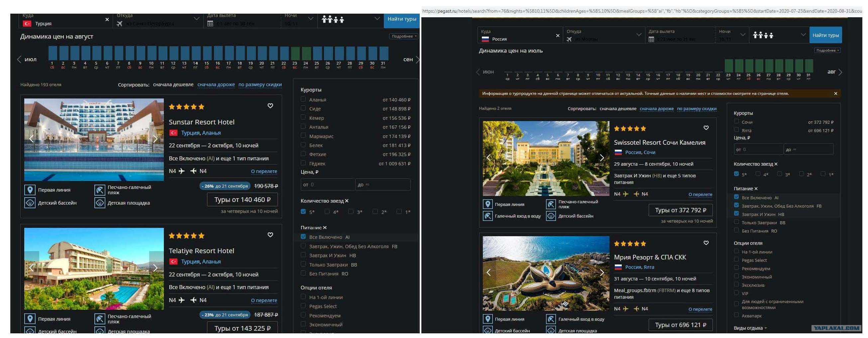Expand the Виды отдыха filter section
This screenshot has height=338, width=868.
pyautogui.click(x=750, y=328)
